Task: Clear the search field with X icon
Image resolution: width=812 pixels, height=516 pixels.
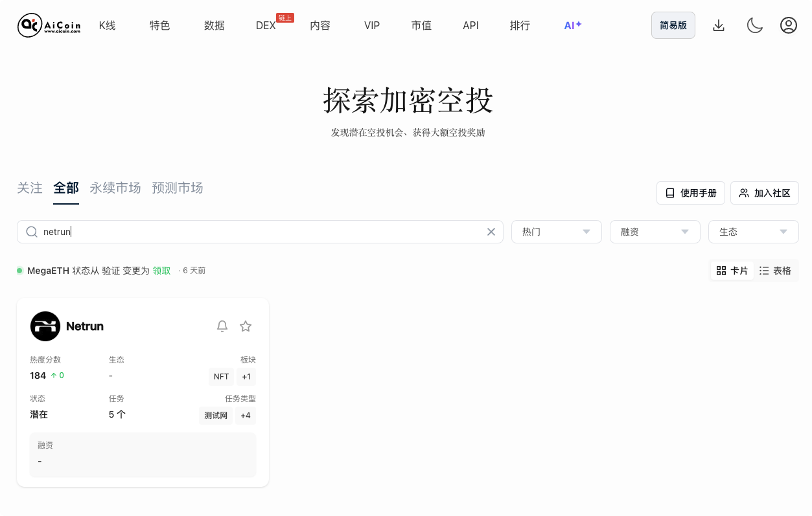Action: (491, 232)
